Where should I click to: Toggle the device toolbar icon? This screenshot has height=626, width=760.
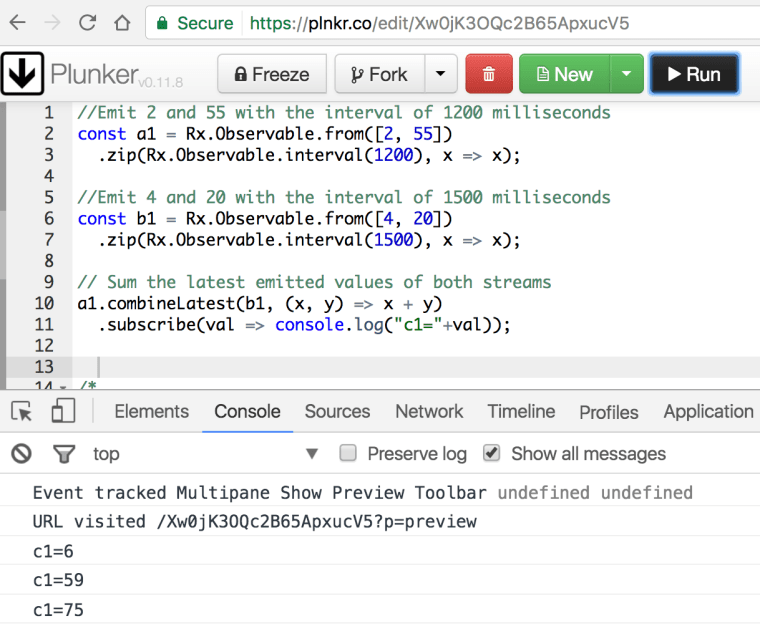(x=63, y=412)
